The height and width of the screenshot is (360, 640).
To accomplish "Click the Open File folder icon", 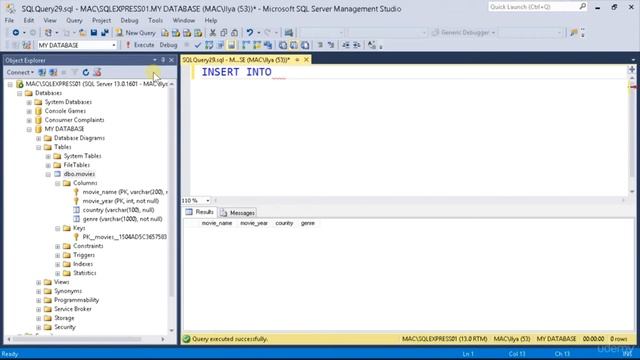I will point(82,33).
